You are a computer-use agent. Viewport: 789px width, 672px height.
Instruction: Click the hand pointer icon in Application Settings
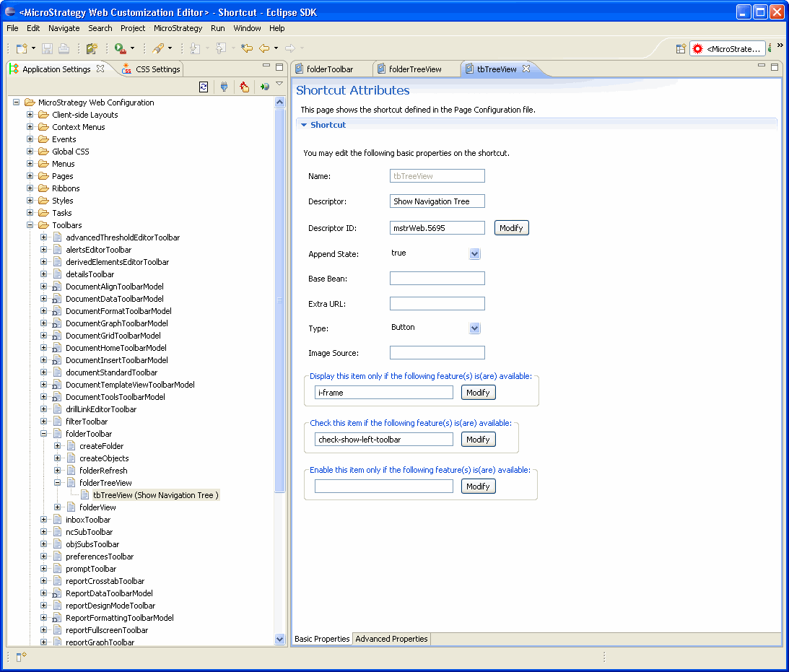click(245, 87)
